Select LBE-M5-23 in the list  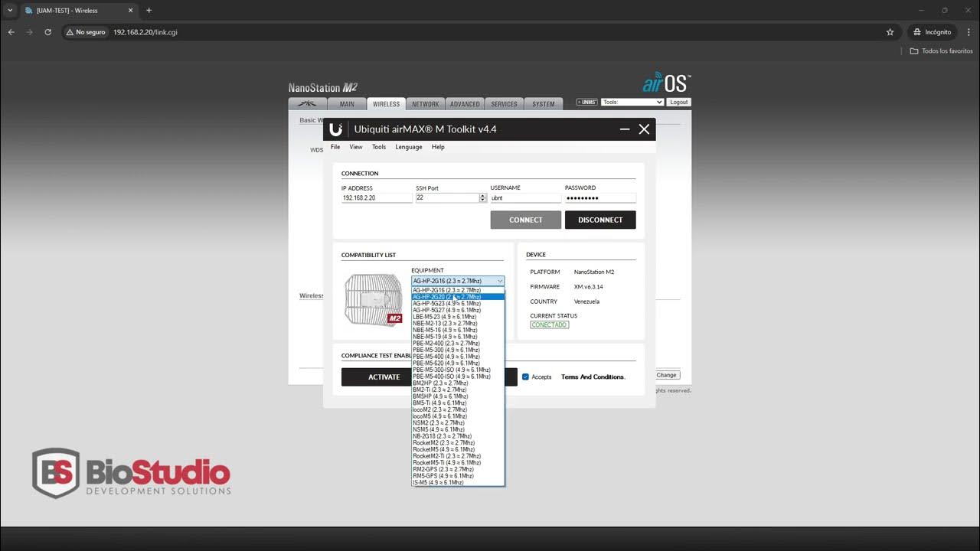point(458,317)
